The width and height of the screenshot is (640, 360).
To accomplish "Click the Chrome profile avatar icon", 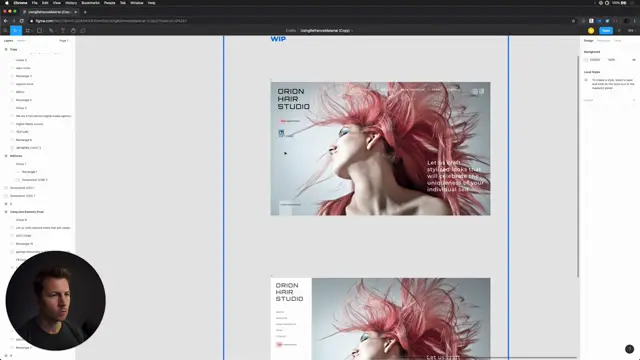I will tap(627, 21).
